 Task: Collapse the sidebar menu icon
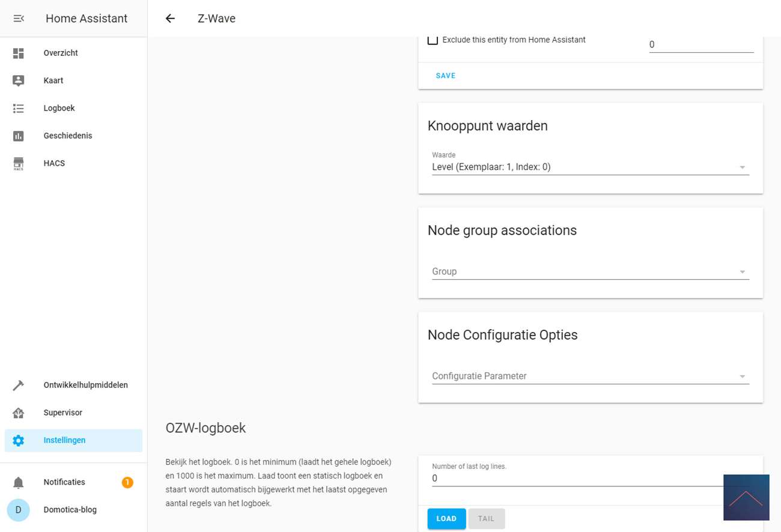19,19
